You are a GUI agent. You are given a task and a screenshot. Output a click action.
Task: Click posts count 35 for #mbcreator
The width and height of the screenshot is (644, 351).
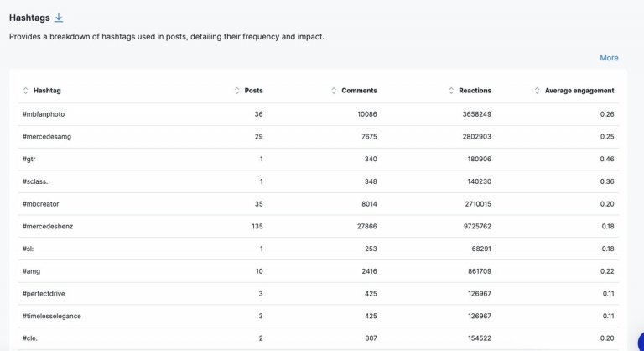258,204
